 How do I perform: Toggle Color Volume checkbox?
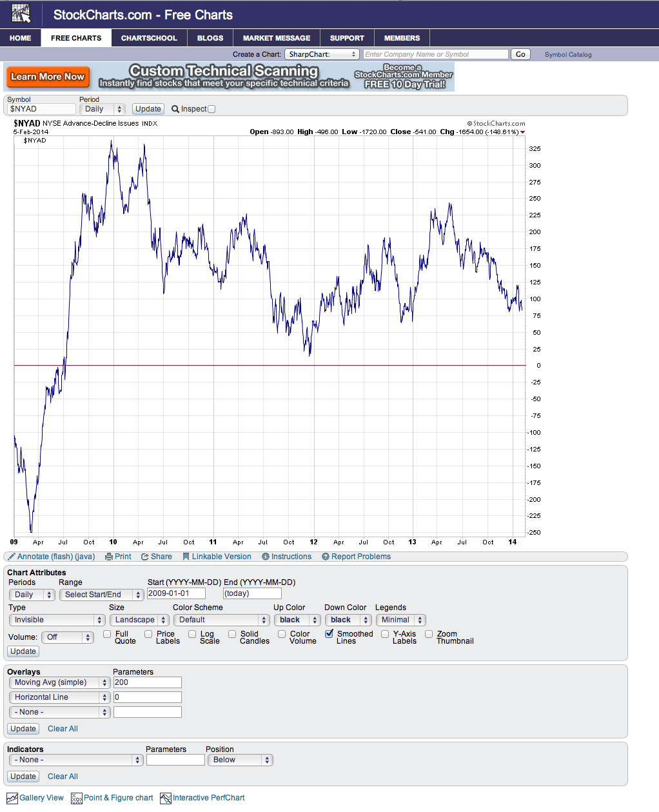(x=282, y=634)
